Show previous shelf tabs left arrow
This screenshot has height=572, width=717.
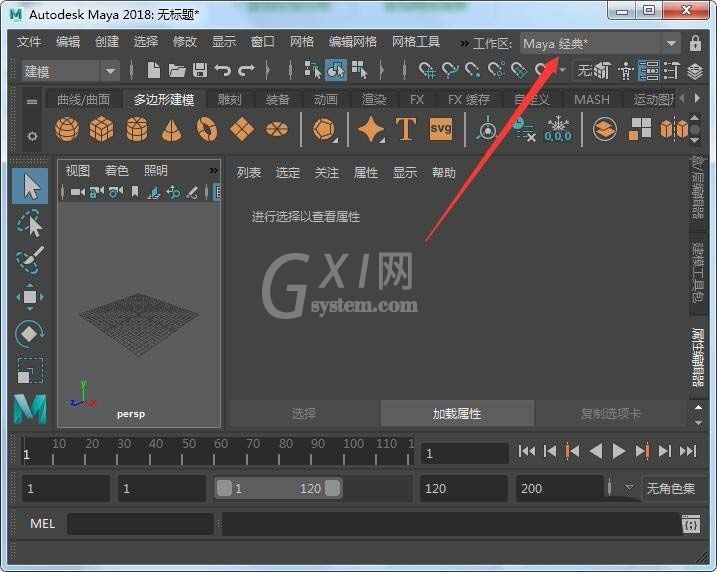click(682, 98)
